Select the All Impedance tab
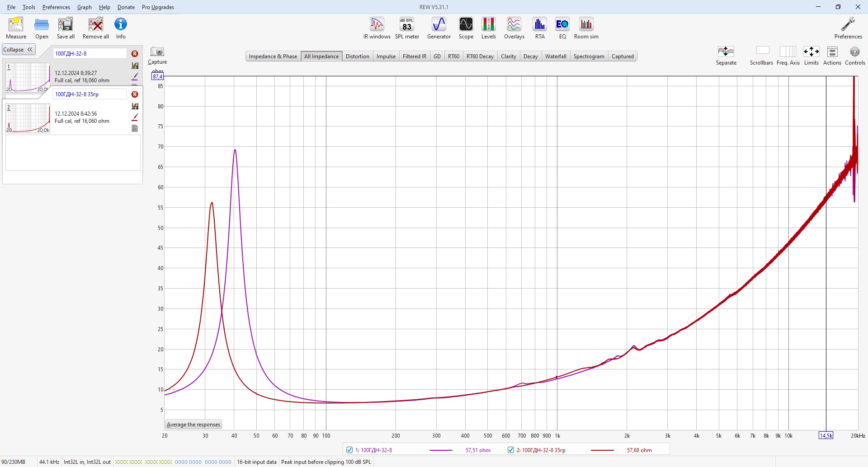 coord(321,56)
